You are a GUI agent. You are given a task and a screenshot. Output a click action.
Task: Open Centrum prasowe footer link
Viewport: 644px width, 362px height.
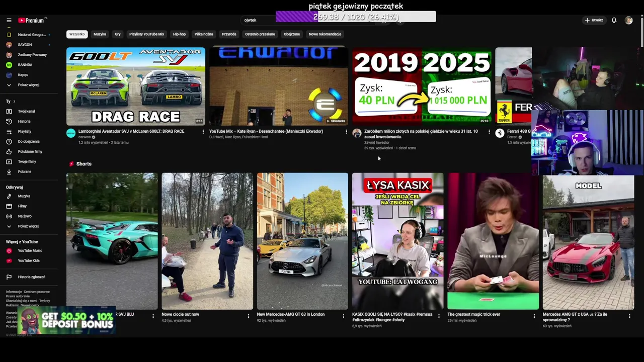[x=37, y=292]
